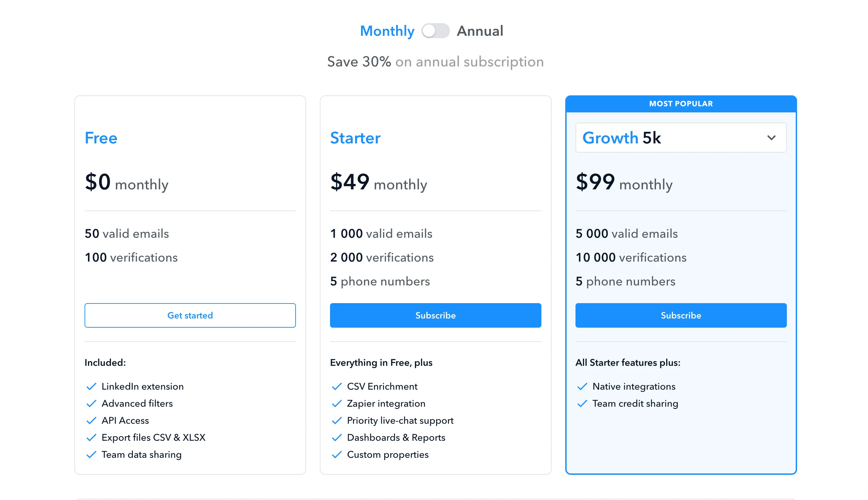Click checkmark next to Zapier integration

point(337,404)
